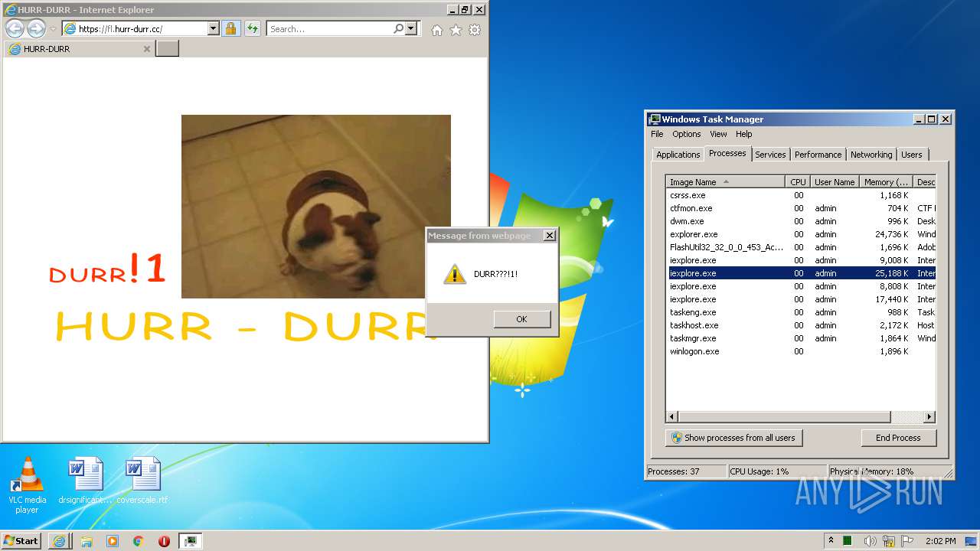Click the Search box in Internet Explorer

(x=330, y=29)
